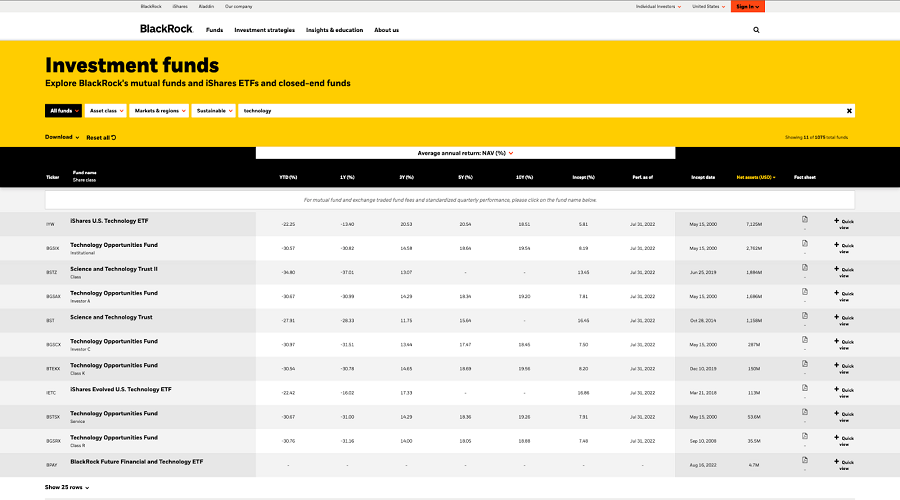This screenshot has height=500, width=900.
Task: Expand the Sustainable filter dropdown
Action: pos(214,111)
